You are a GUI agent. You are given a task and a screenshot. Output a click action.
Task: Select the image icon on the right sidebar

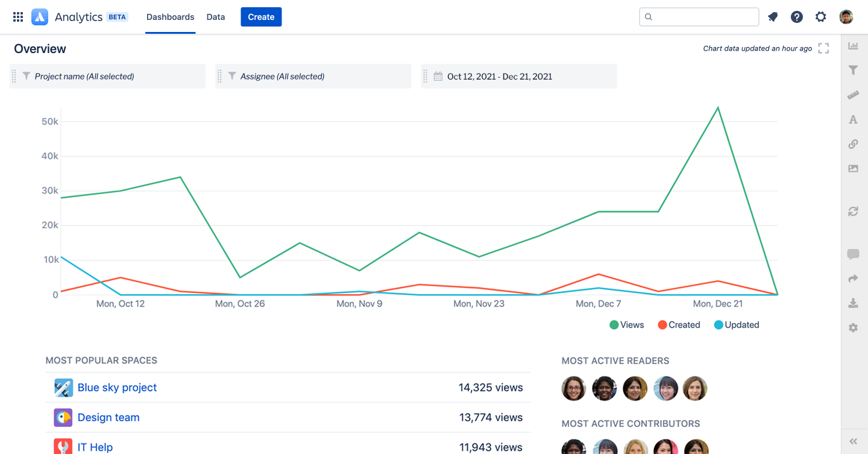[x=853, y=168]
